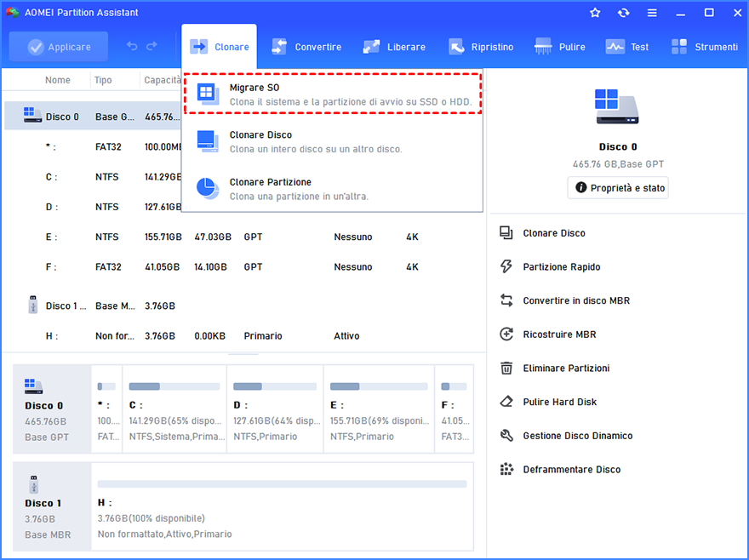The height and width of the screenshot is (560, 749).
Task: Select the E : NTFS partition row
Action: pos(243,237)
